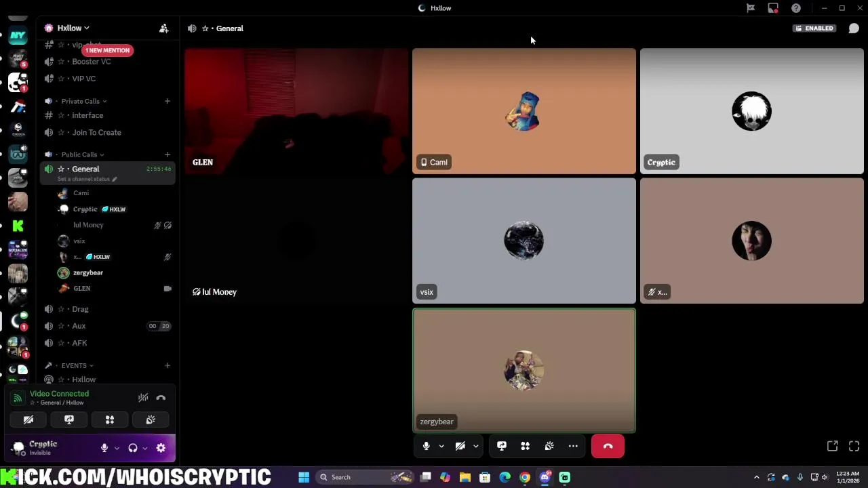Launch activities from call control bar

click(525, 446)
